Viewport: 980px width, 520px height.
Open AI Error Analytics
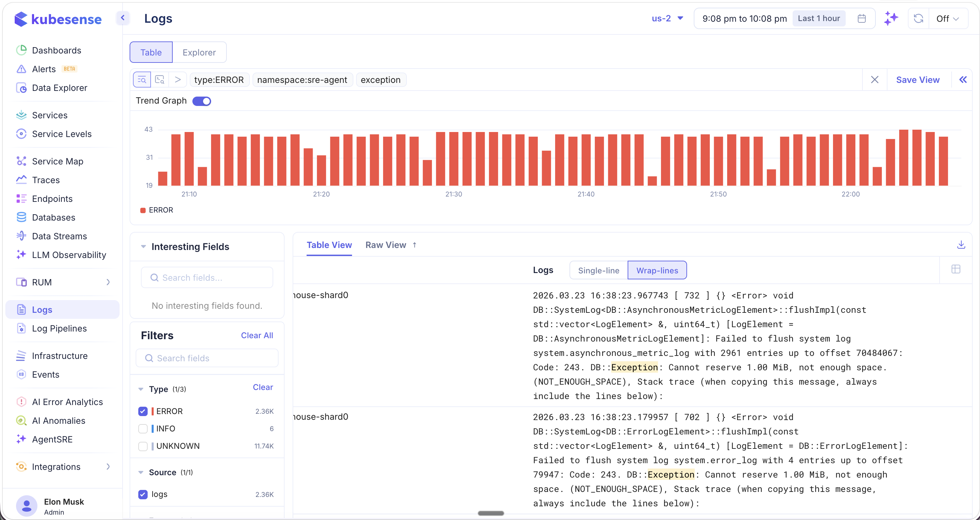[67, 401]
